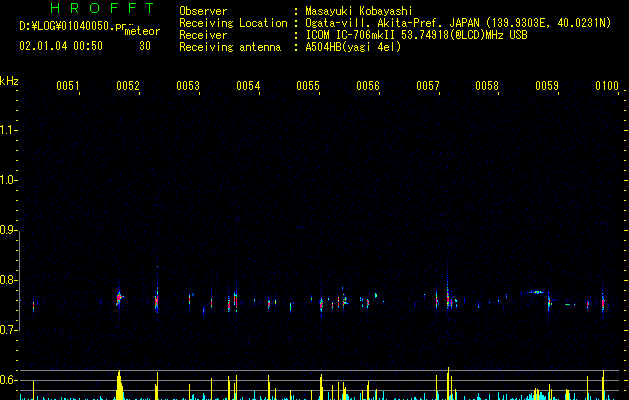Click the meteor label

[142, 31]
